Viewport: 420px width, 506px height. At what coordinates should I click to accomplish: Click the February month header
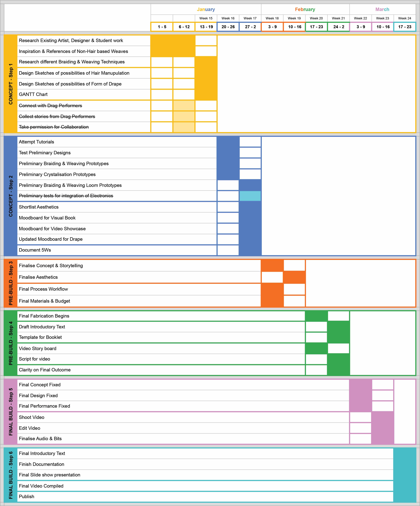pyautogui.click(x=305, y=9)
